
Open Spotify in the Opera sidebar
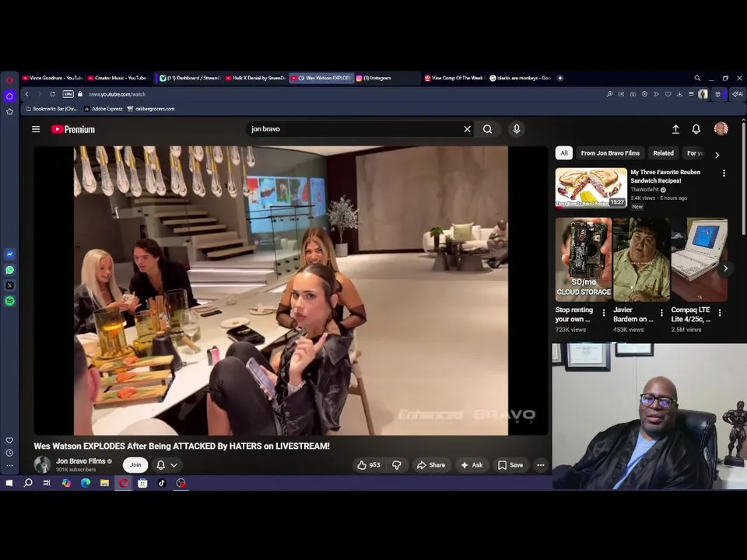(x=9, y=301)
